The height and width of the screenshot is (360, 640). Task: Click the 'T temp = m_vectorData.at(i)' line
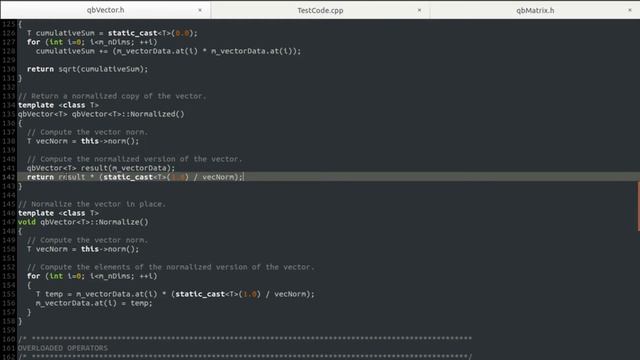(175, 294)
